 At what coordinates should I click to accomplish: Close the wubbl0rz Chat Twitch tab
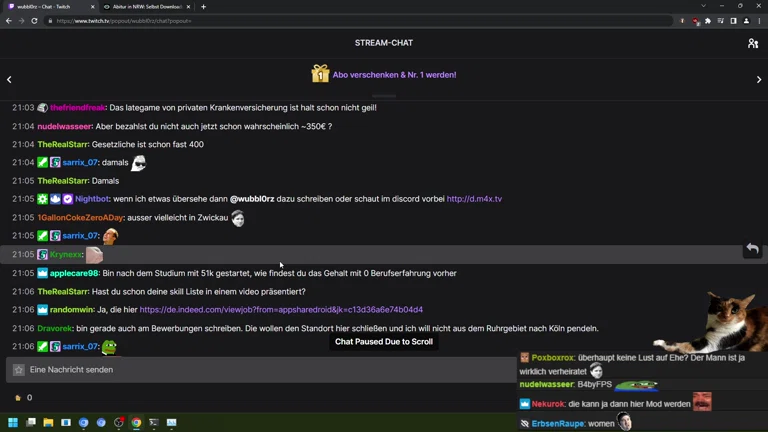pos(93,7)
